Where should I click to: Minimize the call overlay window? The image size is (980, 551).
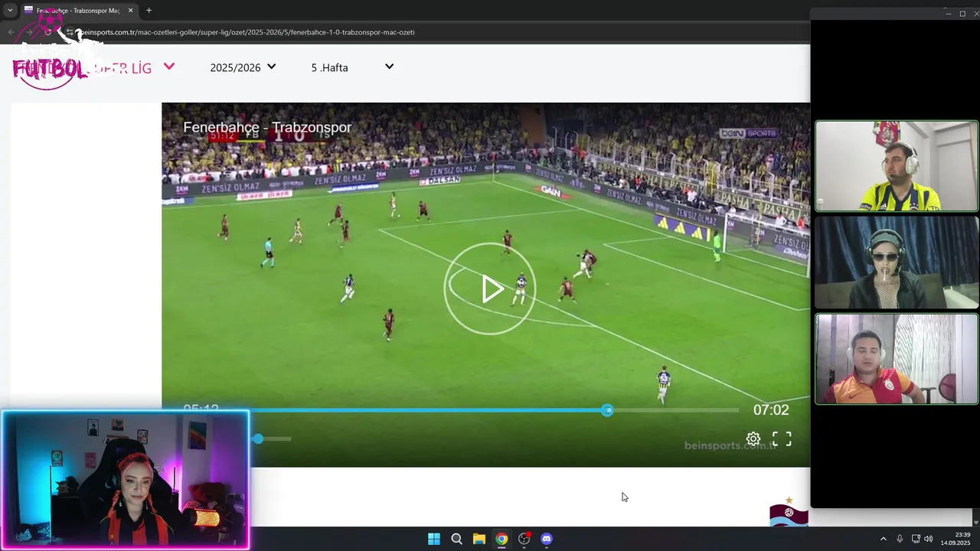tap(948, 14)
